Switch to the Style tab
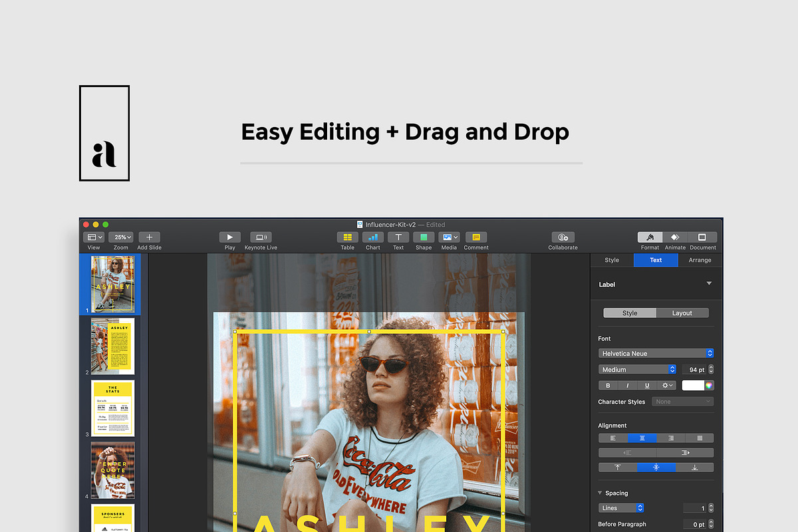798x532 pixels. 612,260
